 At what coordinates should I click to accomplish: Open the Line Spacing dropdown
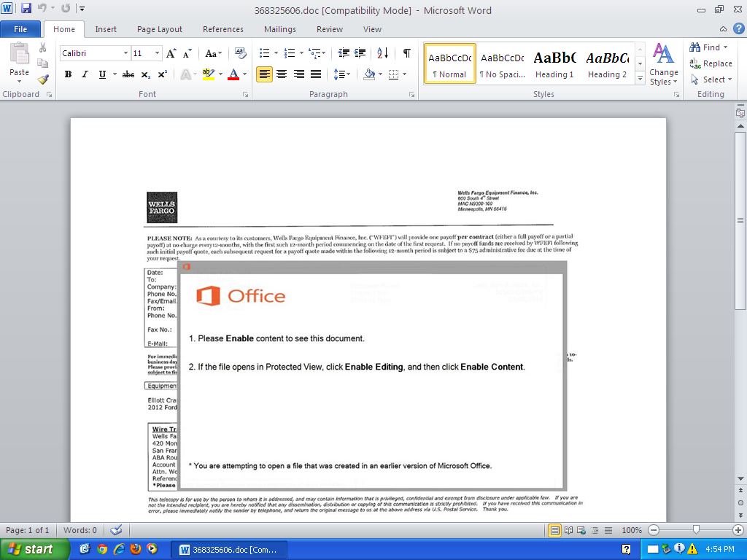342,74
